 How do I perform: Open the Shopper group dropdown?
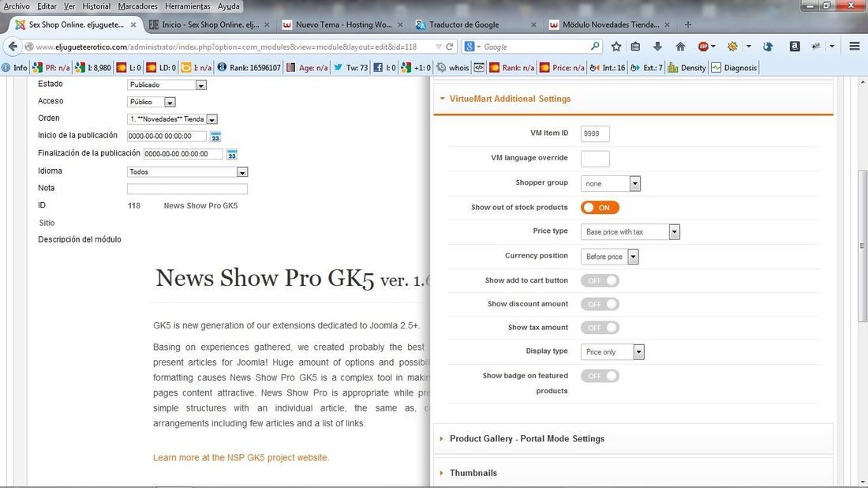[x=611, y=183]
